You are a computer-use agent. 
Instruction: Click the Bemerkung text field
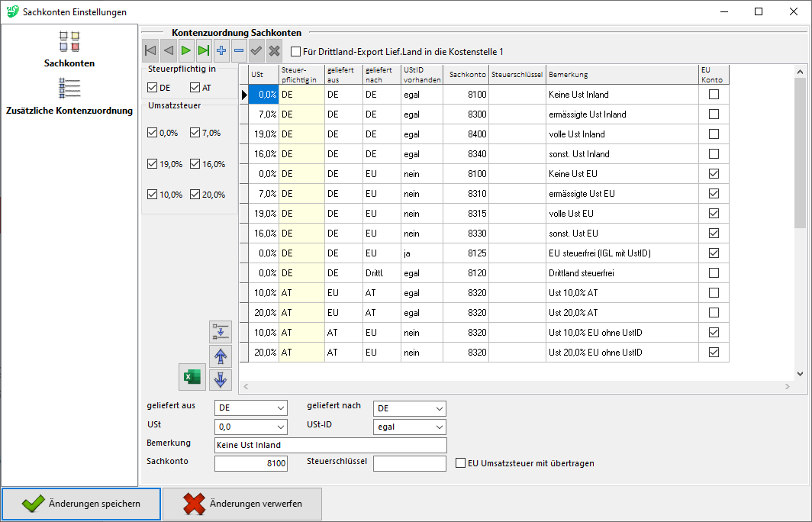[x=330, y=445]
